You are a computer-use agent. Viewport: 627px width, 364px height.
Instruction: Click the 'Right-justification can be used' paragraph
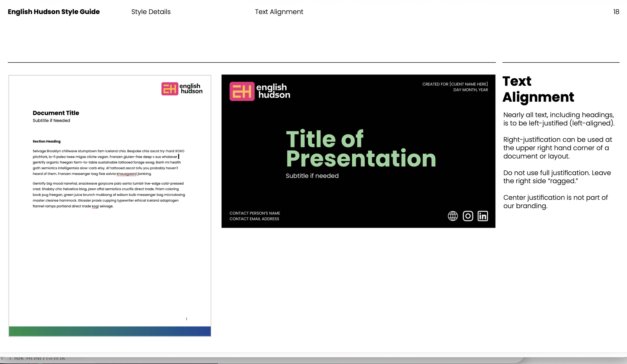pos(558,148)
